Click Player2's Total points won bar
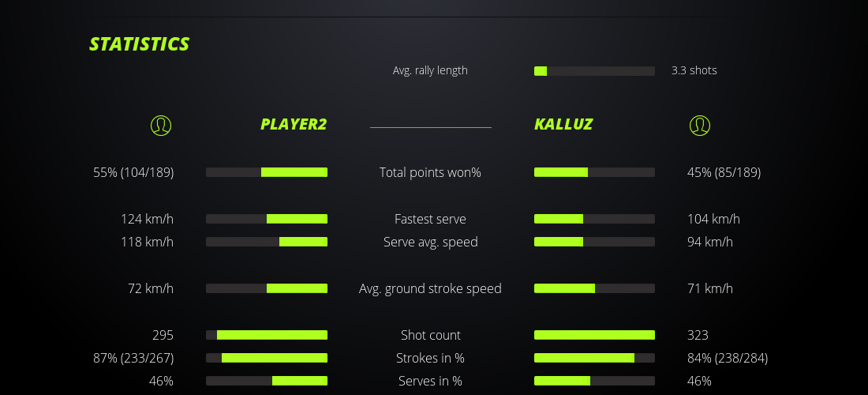Screen dimensions: 868x395 [267, 172]
